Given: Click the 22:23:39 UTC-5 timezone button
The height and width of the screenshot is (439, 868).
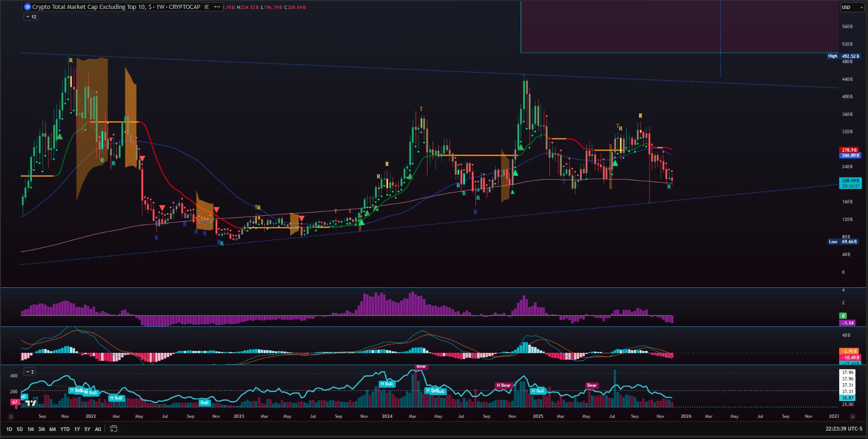Looking at the screenshot, I should point(843,429).
